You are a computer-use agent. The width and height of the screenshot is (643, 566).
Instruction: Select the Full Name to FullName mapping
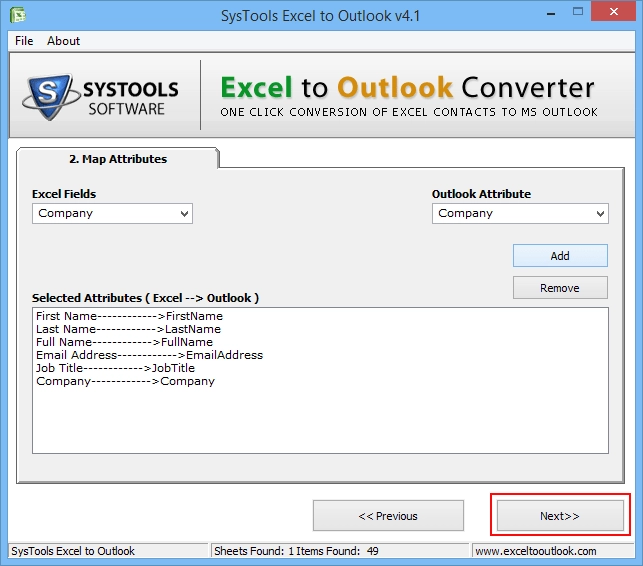click(x=124, y=342)
